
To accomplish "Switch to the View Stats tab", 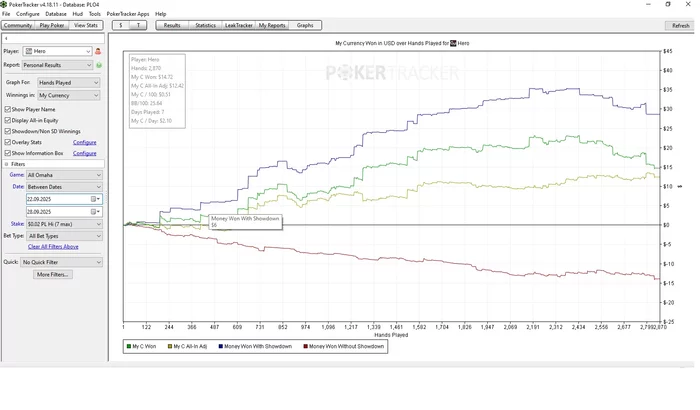I will click(x=86, y=25).
